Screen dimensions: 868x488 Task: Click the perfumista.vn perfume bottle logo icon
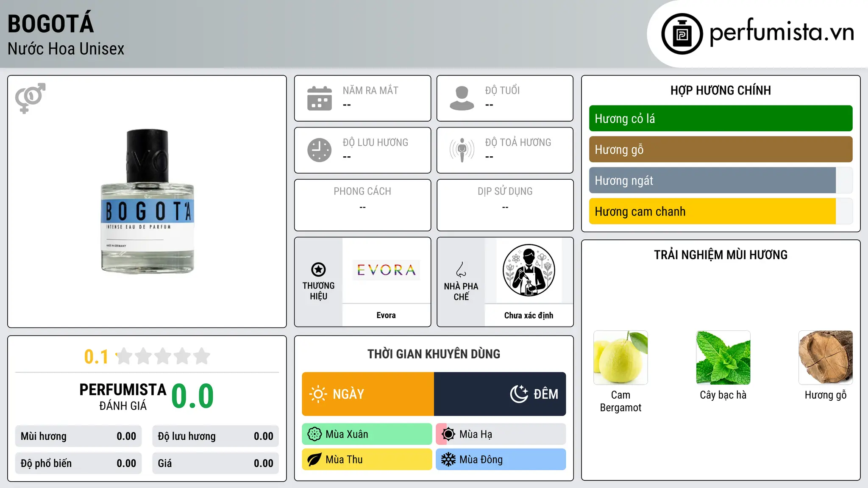tap(682, 34)
